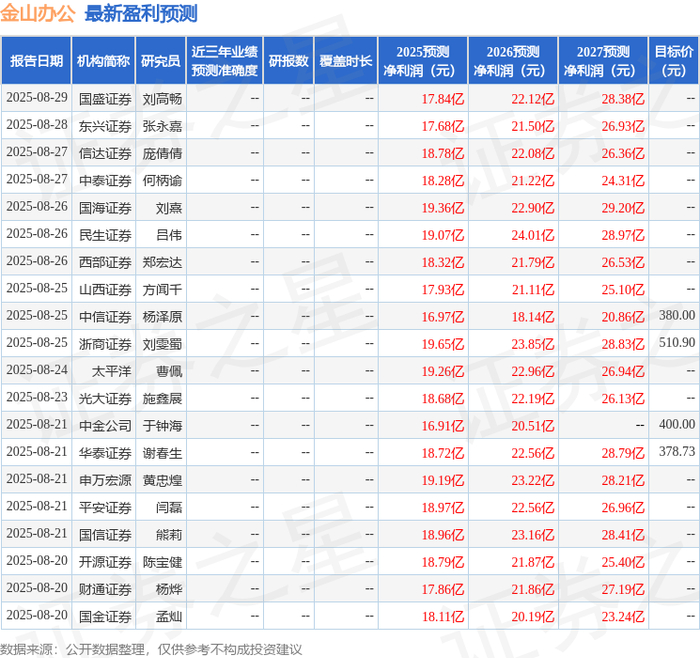The image size is (700, 658).
Task: Click the 目标价 column header
Action: pos(674,61)
